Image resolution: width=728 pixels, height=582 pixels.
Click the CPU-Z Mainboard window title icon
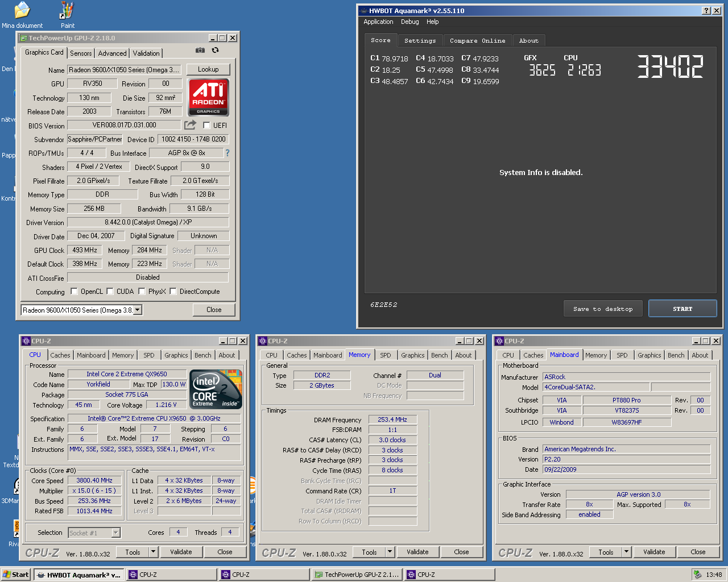(x=499, y=341)
